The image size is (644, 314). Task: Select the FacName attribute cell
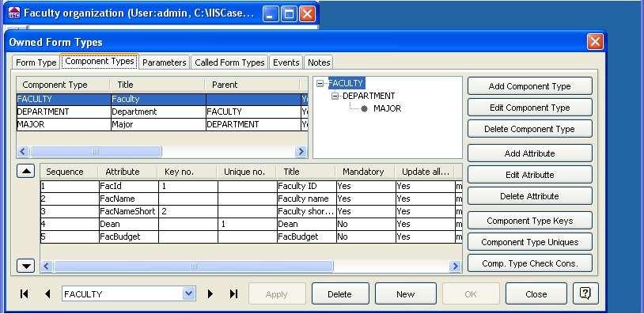(x=128, y=199)
